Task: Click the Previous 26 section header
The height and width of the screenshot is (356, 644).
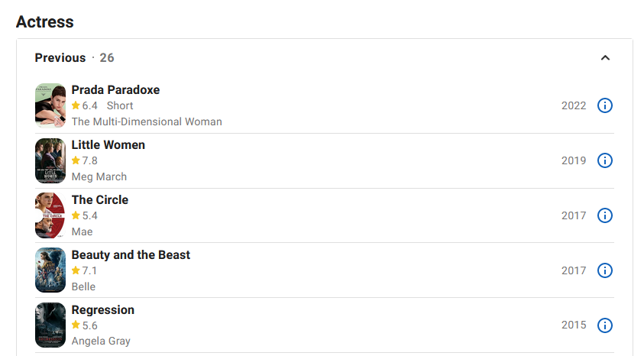Action: pyautogui.click(x=74, y=58)
